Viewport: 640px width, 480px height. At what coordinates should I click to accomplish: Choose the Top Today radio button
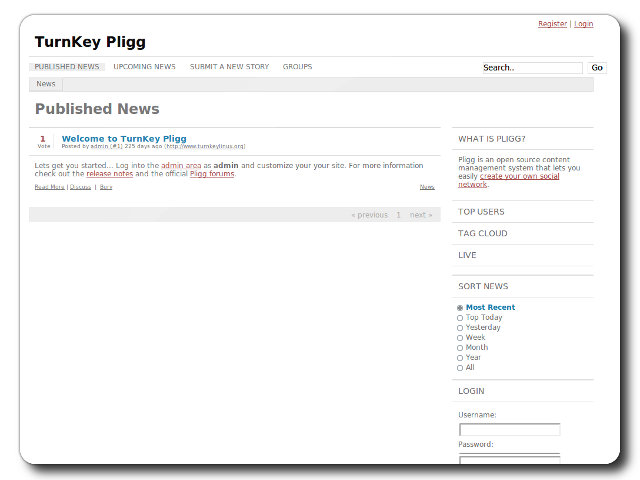(x=460, y=318)
